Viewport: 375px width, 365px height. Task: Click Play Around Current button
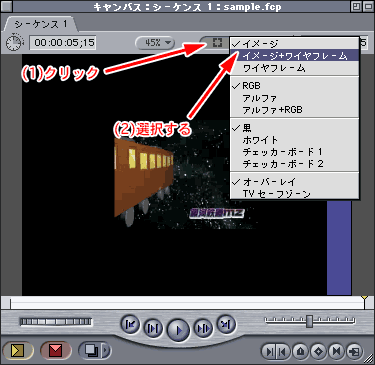coord(203,329)
